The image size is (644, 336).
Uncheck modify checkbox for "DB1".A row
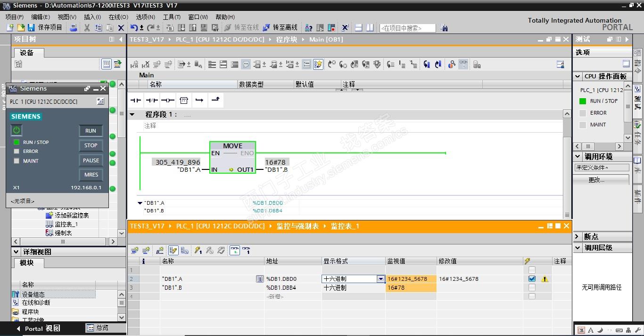(x=532, y=279)
